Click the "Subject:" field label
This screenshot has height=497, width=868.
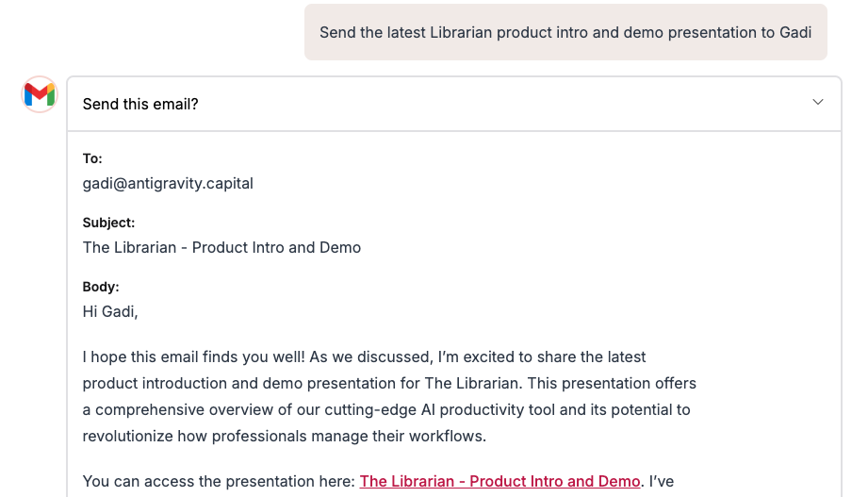pos(108,223)
